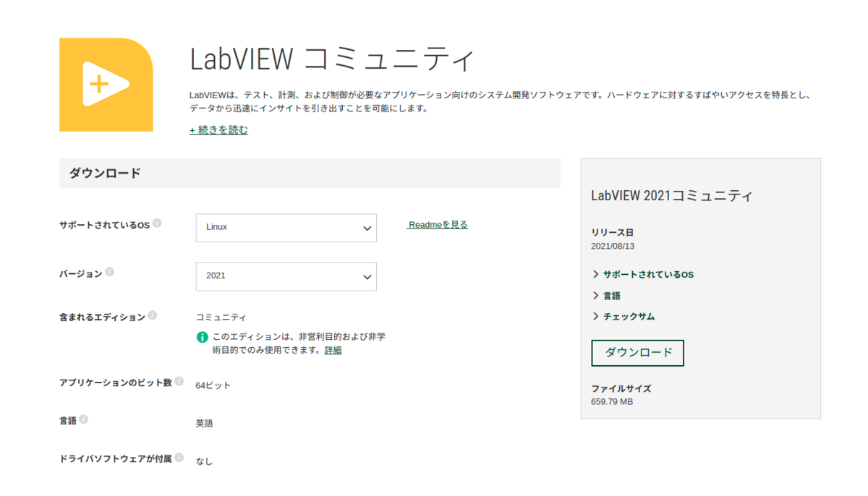Image resolution: width=868 pixels, height=496 pixels.
Task: Click info icon next to 言語 label
Action: tap(83, 419)
